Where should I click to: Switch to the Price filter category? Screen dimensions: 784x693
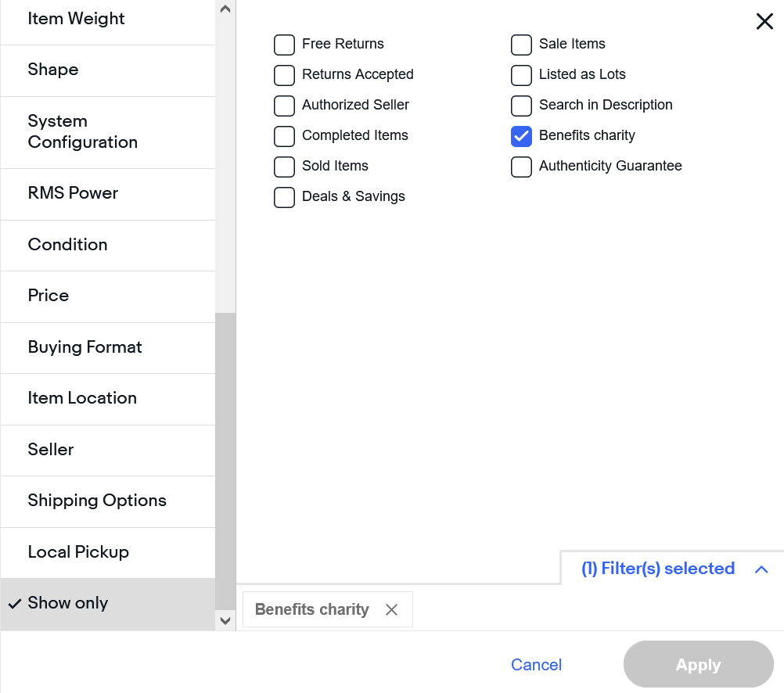point(49,296)
